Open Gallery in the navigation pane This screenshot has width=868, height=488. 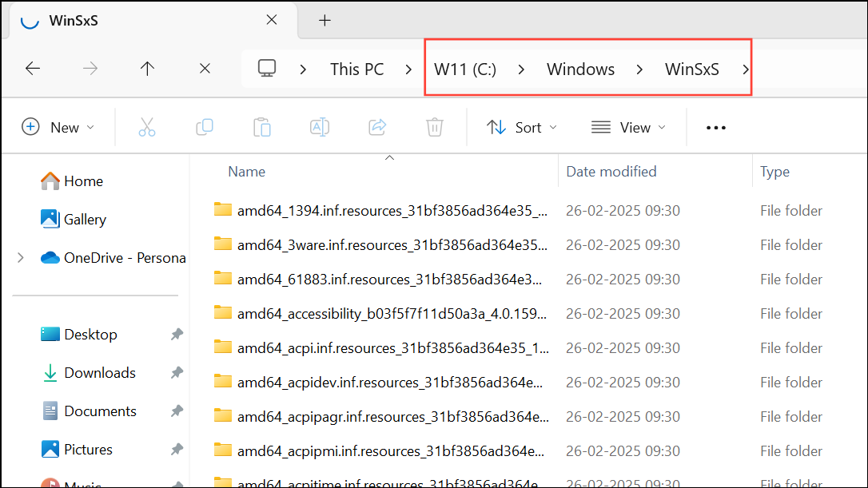[73, 219]
